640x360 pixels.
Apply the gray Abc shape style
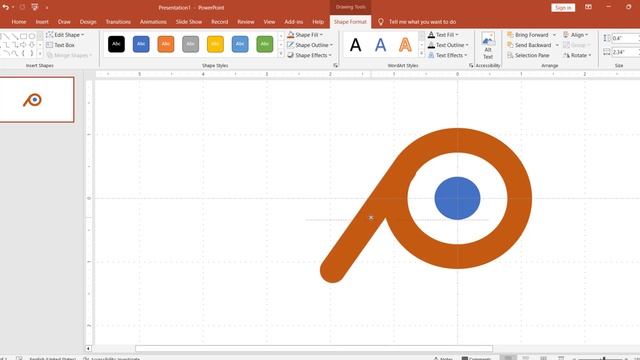coord(191,44)
